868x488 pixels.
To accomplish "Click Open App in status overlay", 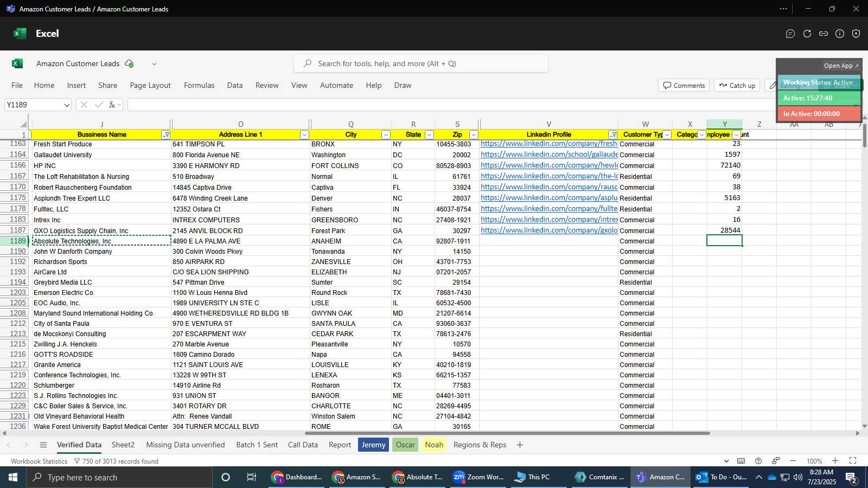I will pyautogui.click(x=841, y=66).
